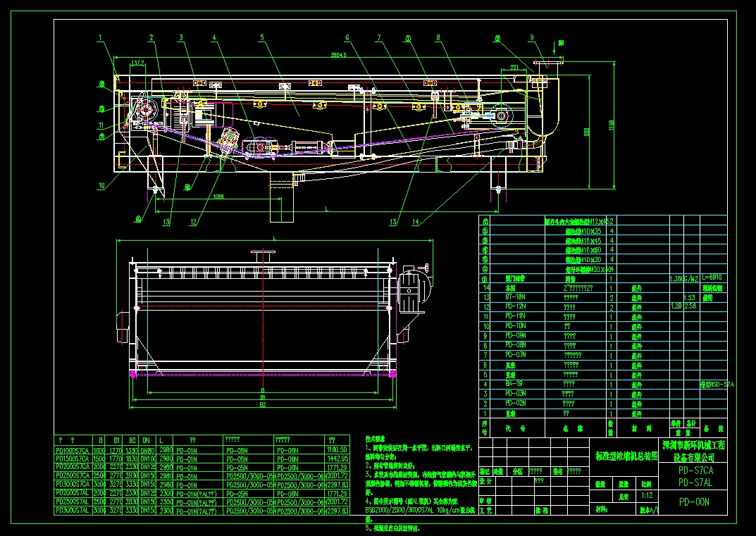Click part code 'BT-18N' in parts list
Image resolution: width=756 pixels, height=536 pixels.
(x=516, y=297)
